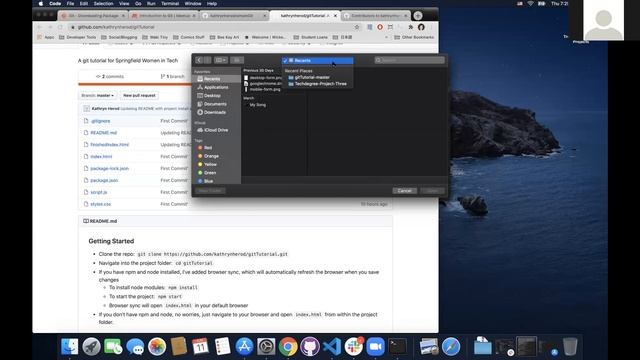Select the Orange tag in sidebar

coord(208,156)
